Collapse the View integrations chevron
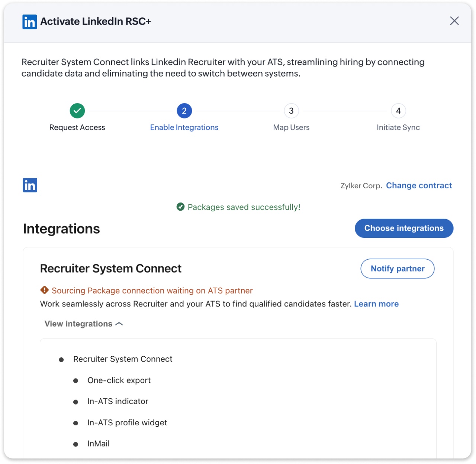 pyautogui.click(x=119, y=324)
